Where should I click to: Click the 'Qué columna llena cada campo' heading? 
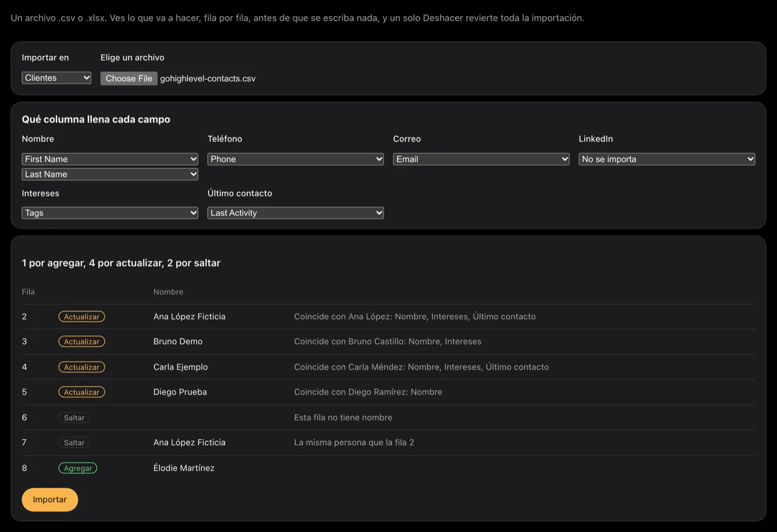(96, 119)
